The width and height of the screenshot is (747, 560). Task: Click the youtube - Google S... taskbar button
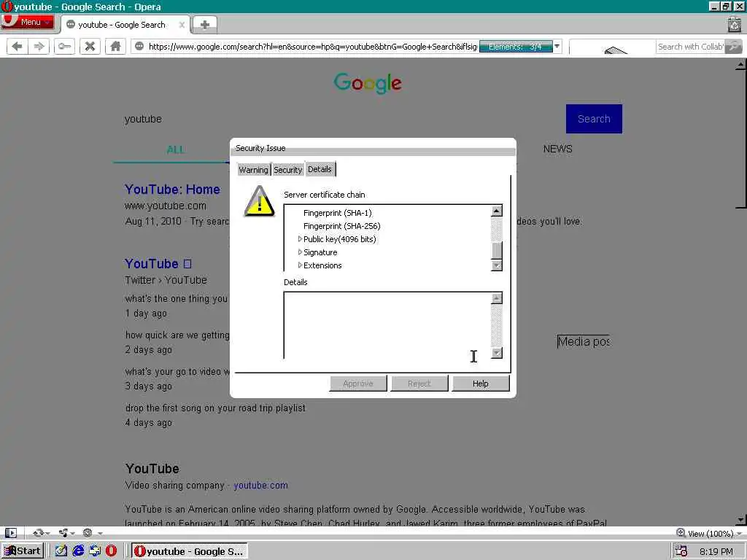coord(189,551)
